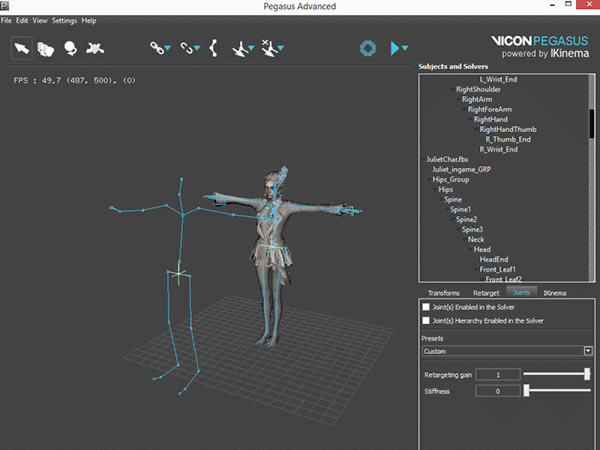The width and height of the screenshot is (600, 450).
Task: Select Spine1 in the tree
Action: coord(460,209)
